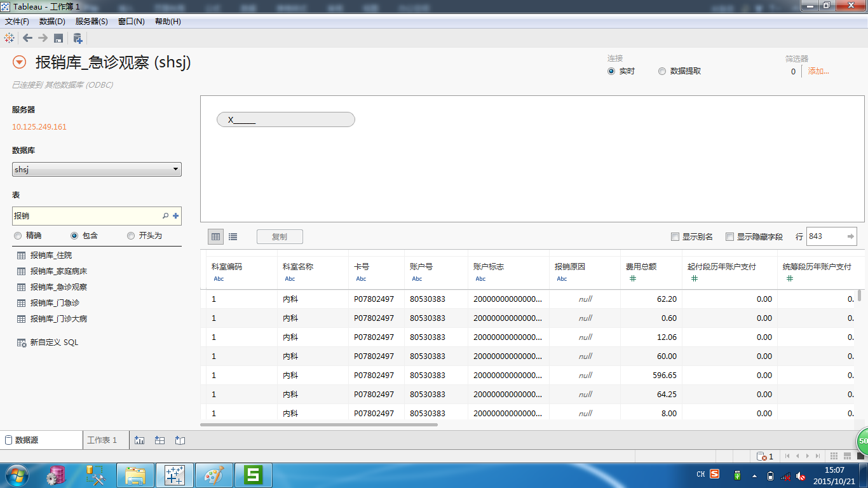Screen dimensions: 868x488
Task: Choose the 精确 search match option
Action: 18,236
